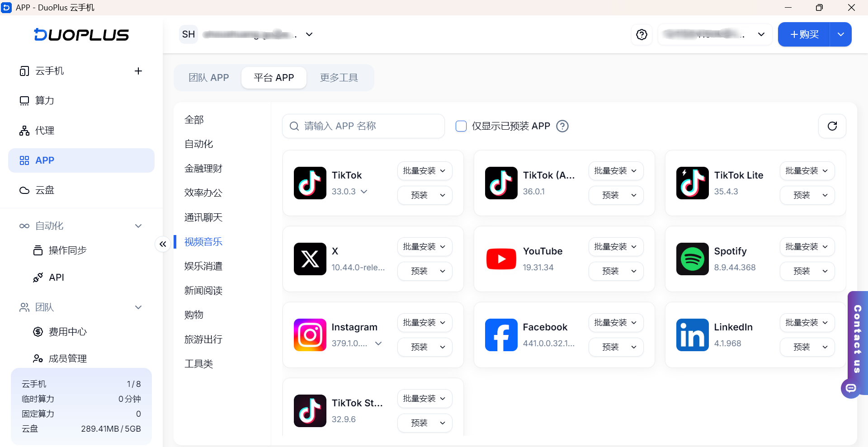Open 批量安装 dropdown for LinkedIn
Screen dimensions: 868x447
807,323
